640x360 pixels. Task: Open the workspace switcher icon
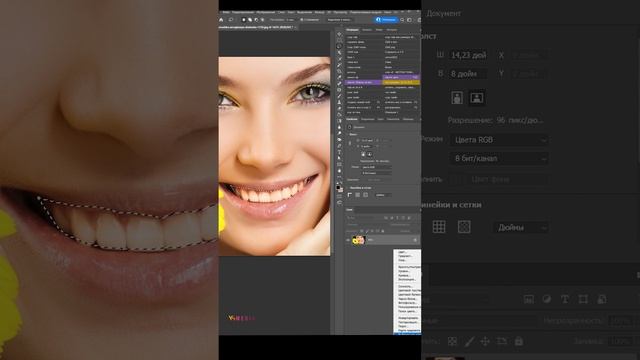tap(409, 20)
